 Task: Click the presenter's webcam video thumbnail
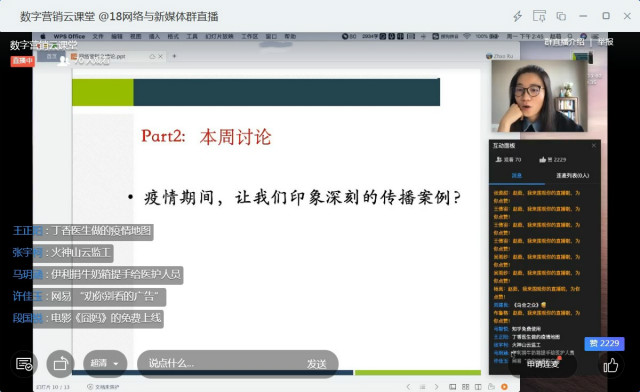coord(539,96)
